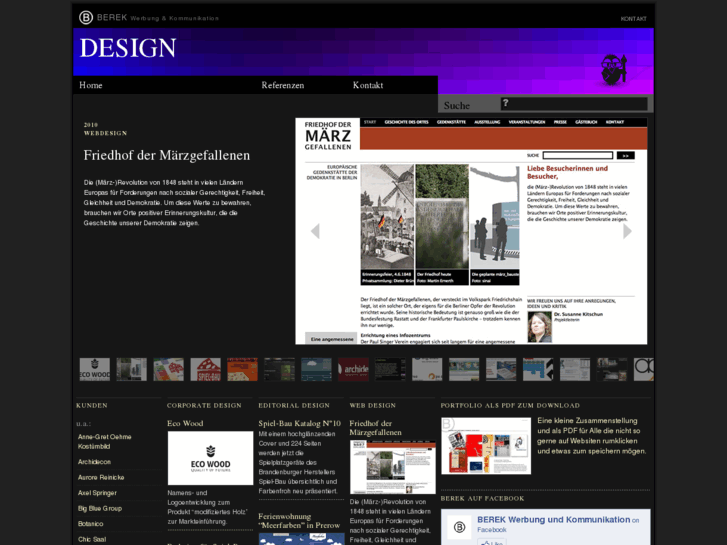Open the Home menu item
Screen dimensions: 727x545
tap(90, 85)
